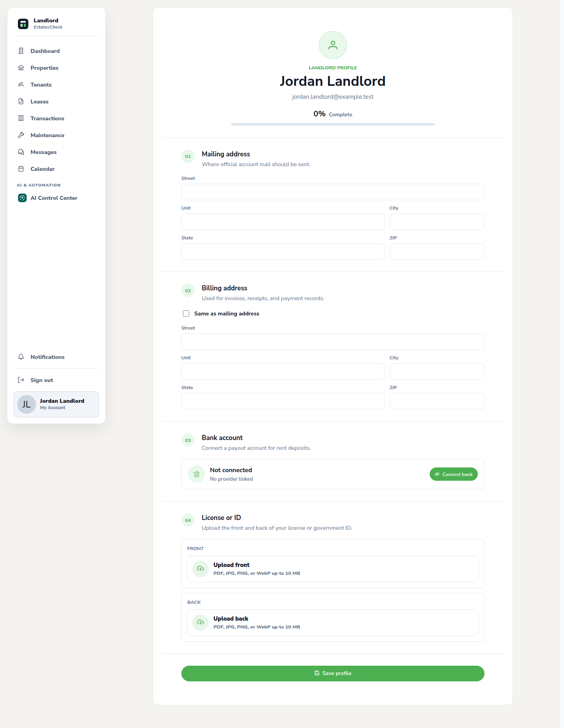Click the Save profile button
This screenshot has height=728, width=564.
[x=333, y=674]
